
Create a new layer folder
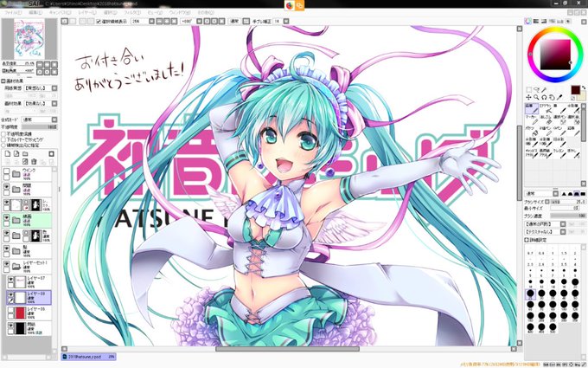pos(25,154)
